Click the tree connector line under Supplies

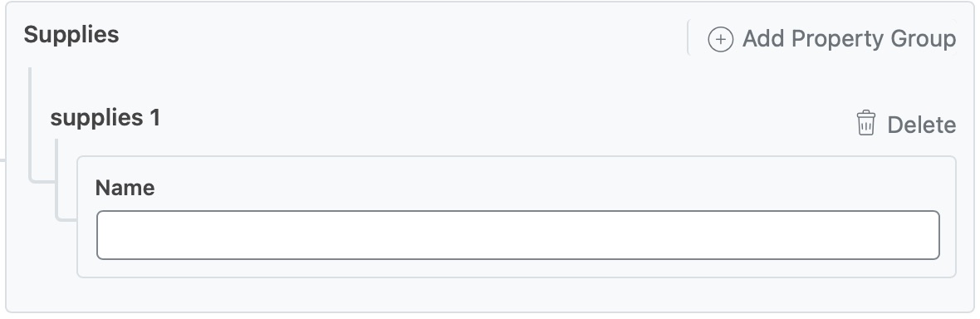31,125
